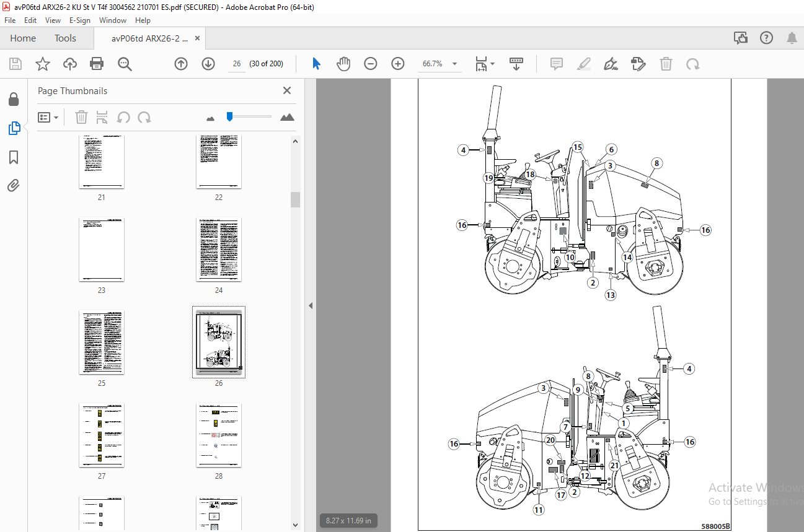Screen dimensions: 804x532
Task: Select the page 25 thumbnail
Action: point(102,342)
